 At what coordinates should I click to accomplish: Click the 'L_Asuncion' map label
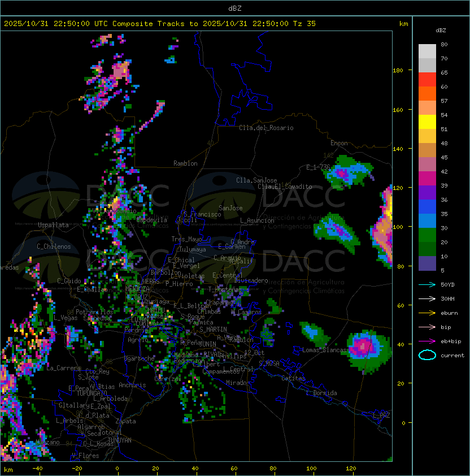coord(257,220)
